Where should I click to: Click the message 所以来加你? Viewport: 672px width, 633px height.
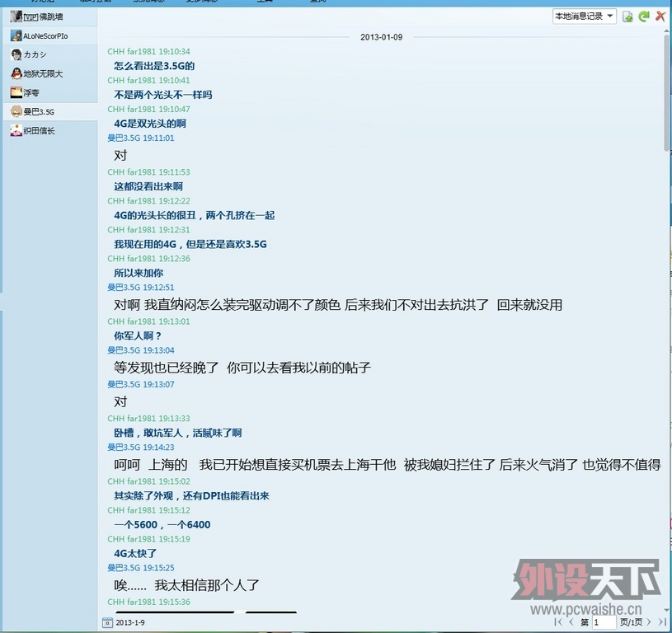tap(139, 273)
